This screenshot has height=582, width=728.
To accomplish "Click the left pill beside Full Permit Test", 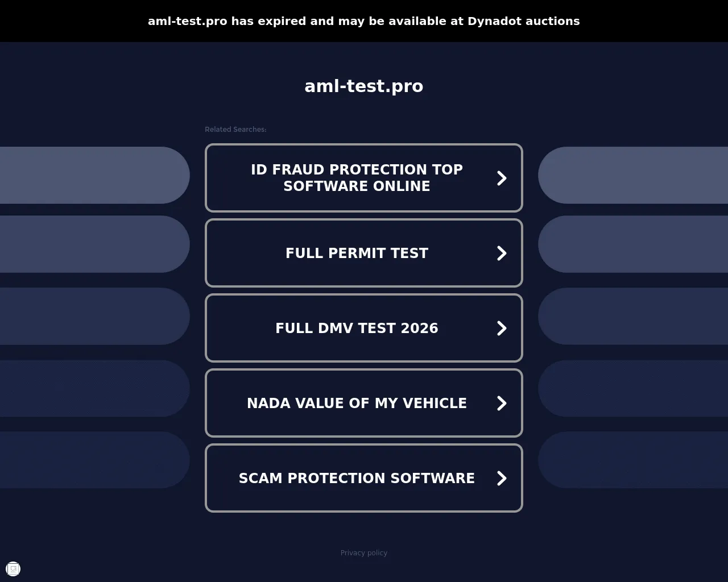I will pos(95,244).
